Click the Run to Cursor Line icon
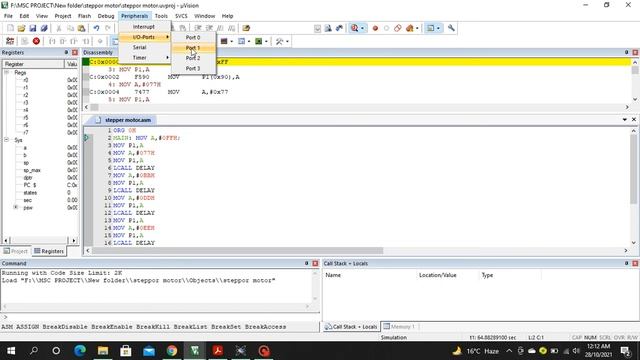This screenshot has width=640, height=360. coord(86,41)
